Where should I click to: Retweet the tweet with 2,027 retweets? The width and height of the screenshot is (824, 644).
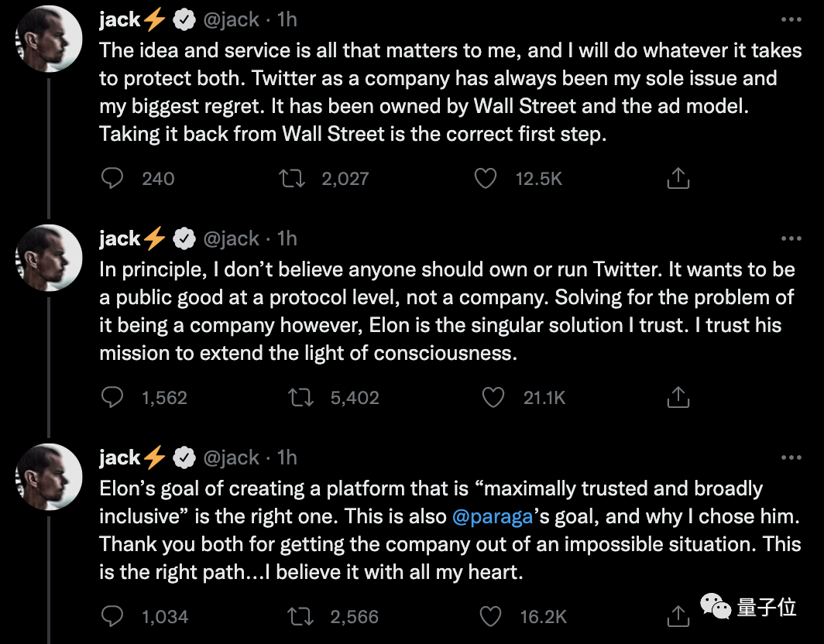[x=293, y=179]
